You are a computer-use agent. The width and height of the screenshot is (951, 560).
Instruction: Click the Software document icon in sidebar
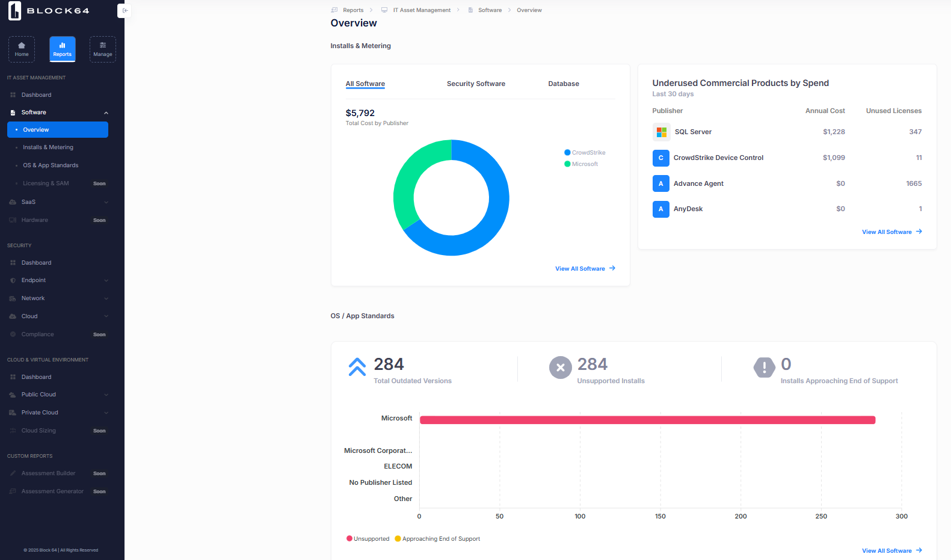pos(13,112)
